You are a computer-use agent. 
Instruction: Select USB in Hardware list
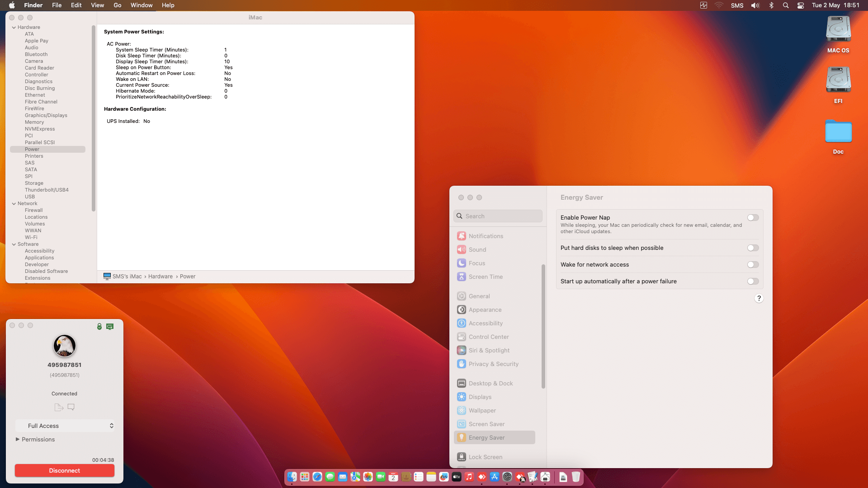click(x=30, y=197)
